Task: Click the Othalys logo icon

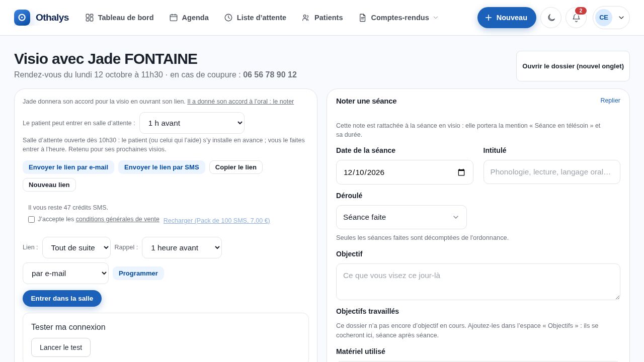Action: (22, 18)
